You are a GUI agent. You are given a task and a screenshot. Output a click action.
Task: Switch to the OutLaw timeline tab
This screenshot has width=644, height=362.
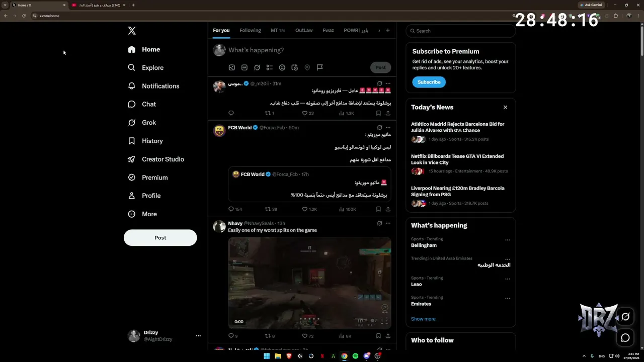tap(304, 31)
